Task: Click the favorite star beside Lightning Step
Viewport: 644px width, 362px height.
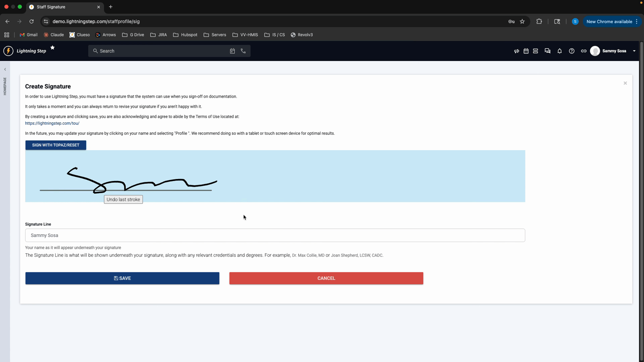Action: point(53,47)
